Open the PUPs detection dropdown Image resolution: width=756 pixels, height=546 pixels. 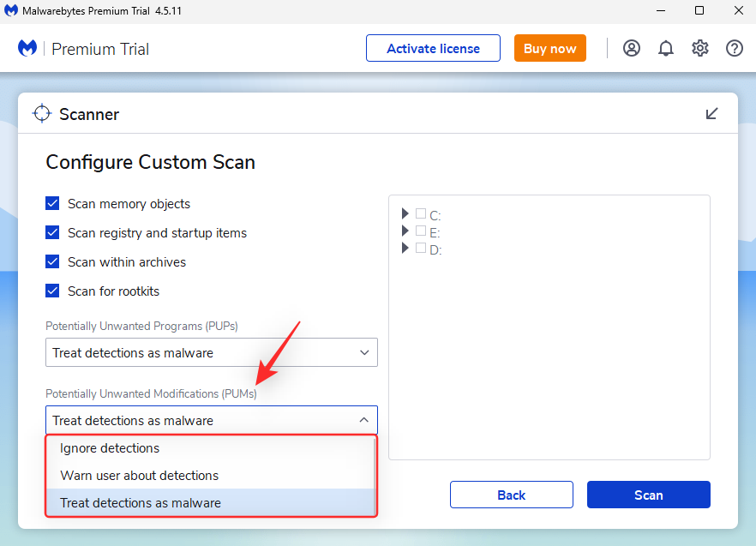pyautogui.click(x=211, y=352)
